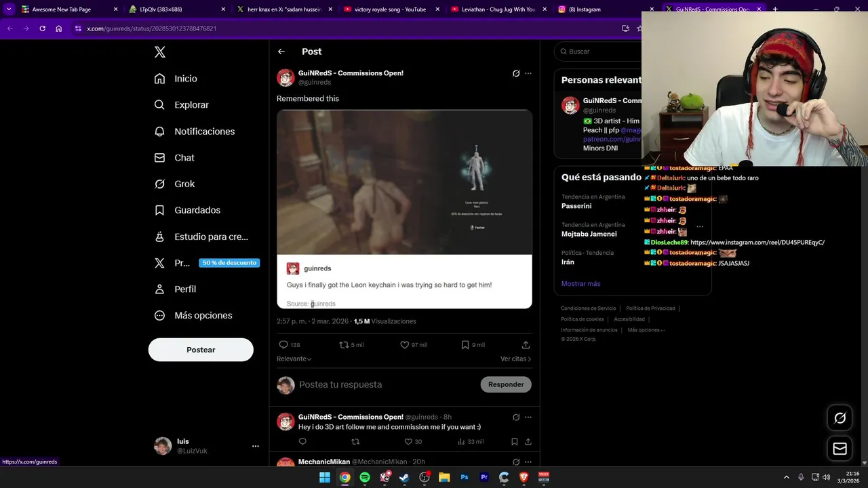
Task: Open the post video thumbnail
Action: (x=404, y=182)
